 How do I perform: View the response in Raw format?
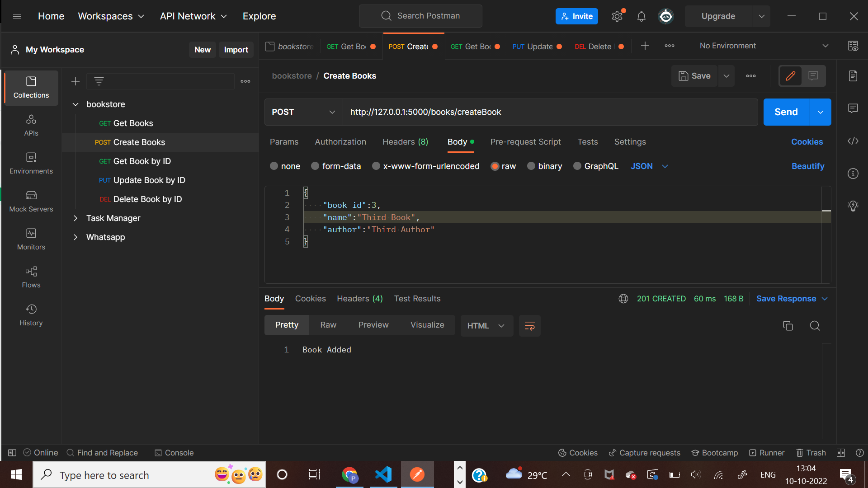(x=328, y=325)
